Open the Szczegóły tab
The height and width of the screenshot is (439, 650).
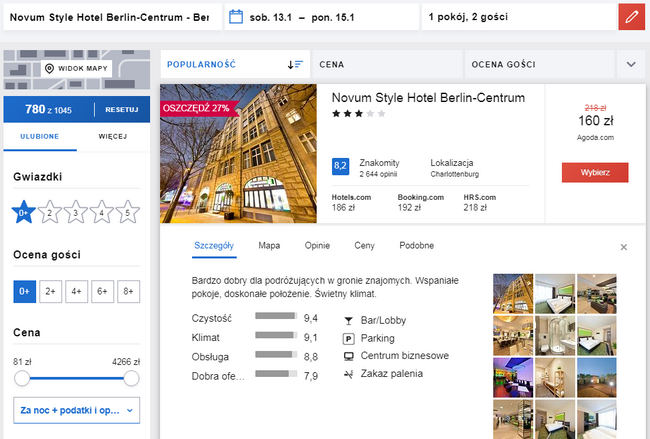[x=214, y=246]
